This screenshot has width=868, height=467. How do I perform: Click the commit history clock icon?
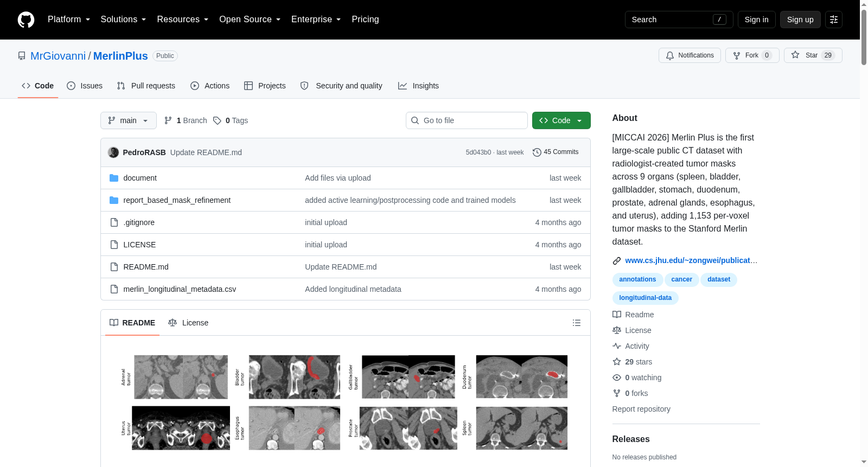tap(537, 152)
